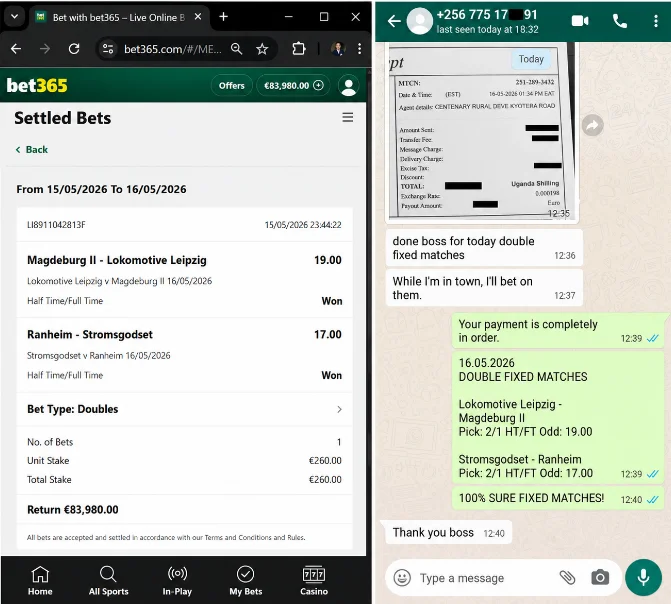Image resolution: width=671 pixels, height=604 pixels.
Task: Focus the bet365.com address bar URL
Action: pos(172,49)
